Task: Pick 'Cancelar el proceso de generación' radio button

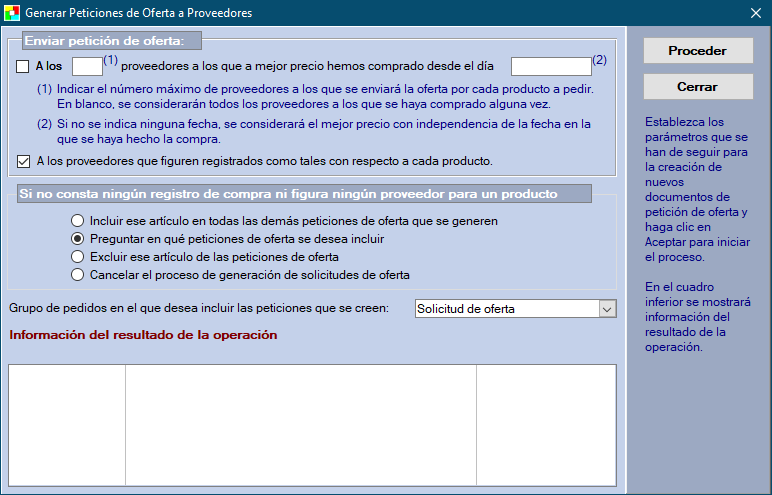Action: [77, 274]
